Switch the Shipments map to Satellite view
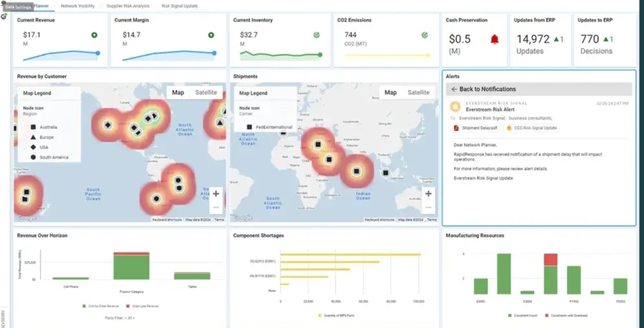This screenshot has height=328, width=644. pos(418,92)
